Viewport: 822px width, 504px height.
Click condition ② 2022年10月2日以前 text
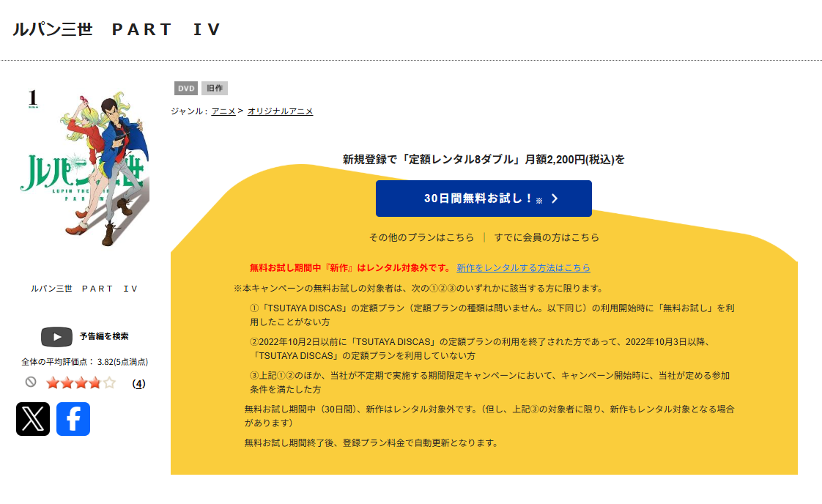tap(481, 349)
